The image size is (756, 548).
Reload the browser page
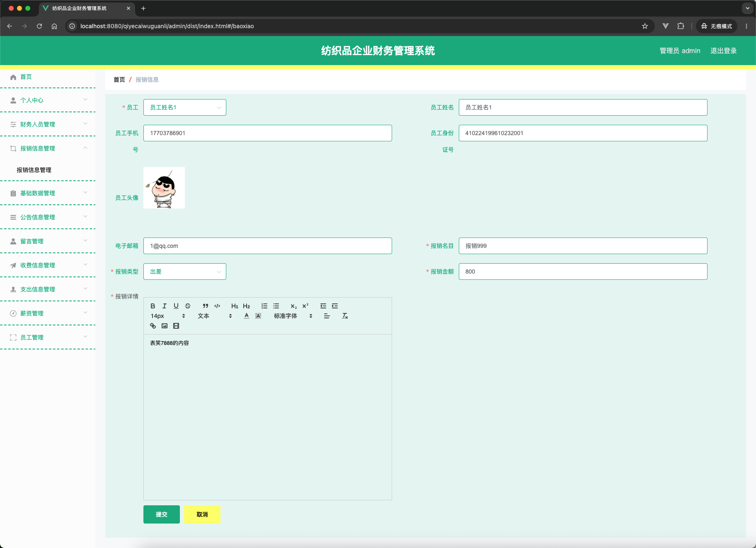click(39, 26)
